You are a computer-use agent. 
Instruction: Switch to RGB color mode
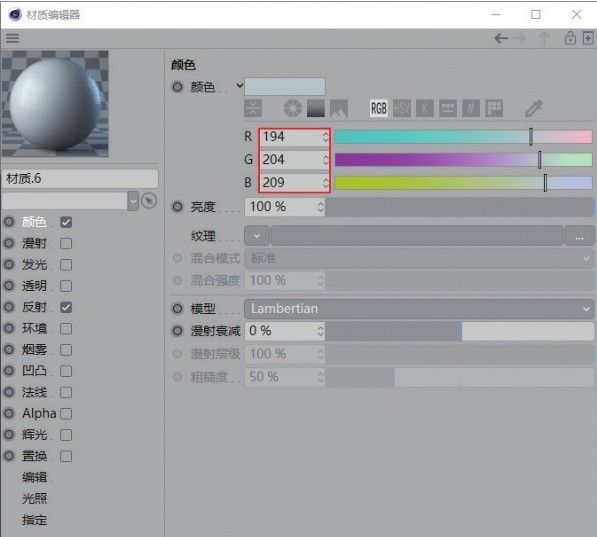[x=378, y=109]
